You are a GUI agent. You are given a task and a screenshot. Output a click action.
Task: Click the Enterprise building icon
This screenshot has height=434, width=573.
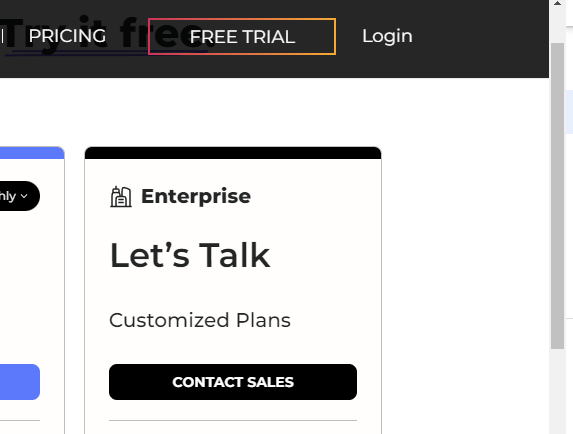pyautogui.click(x=121, y=197)
